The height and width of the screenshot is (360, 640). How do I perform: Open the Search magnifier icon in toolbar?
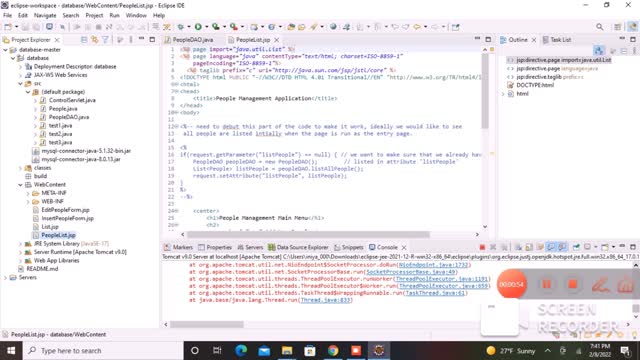coord(599,27)
